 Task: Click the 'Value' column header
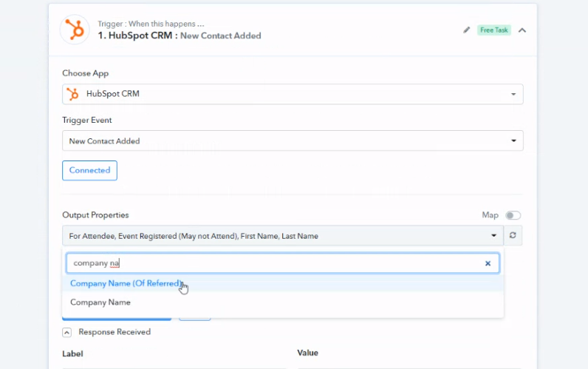[x=307, y=353]
